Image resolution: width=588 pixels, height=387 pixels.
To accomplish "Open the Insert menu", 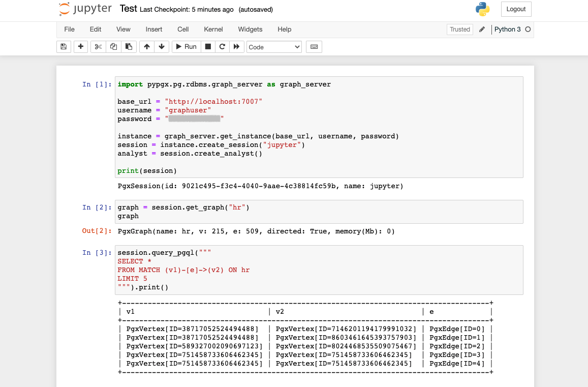I will click(154, 29).
